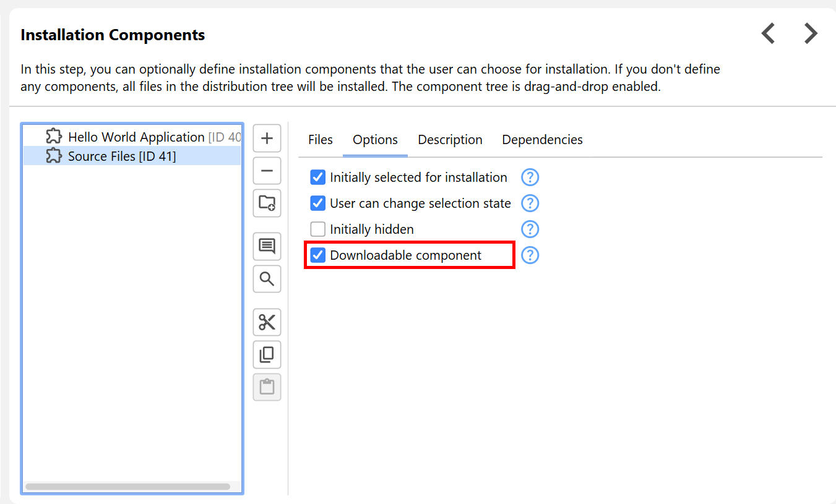Enable the Initially hidden checkbox
Image resolution: width=836 pixels, height=504 pixels.
click(x=318, y=229)
